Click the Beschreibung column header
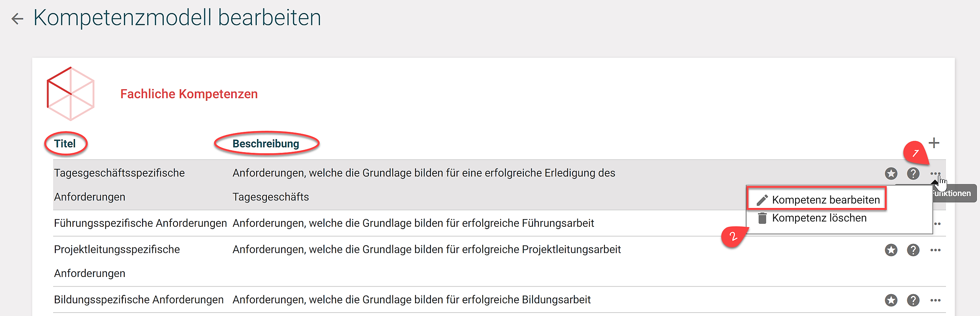 pyautogui.click(x=266, y=144)
